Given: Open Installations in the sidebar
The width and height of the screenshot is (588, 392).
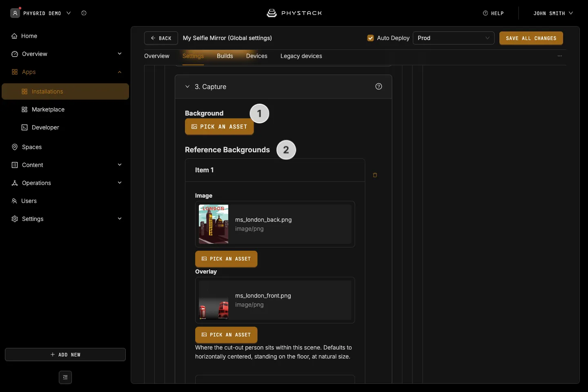Looking at the screenshot, I should click(65, 91).
